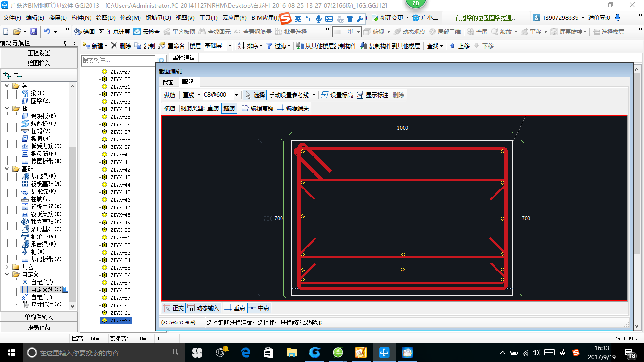
Task: Switch to 纵筋 longitudinal rebar mode
Action: click(170, 95)
